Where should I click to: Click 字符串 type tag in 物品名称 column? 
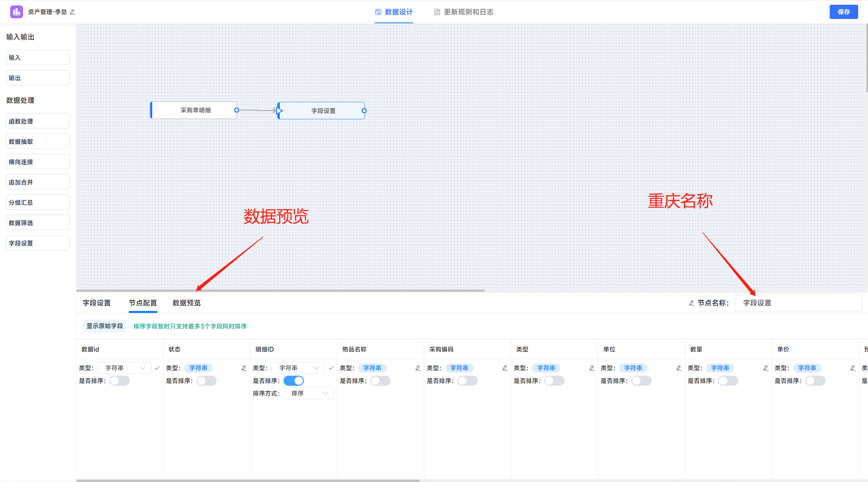click(372, 368)
